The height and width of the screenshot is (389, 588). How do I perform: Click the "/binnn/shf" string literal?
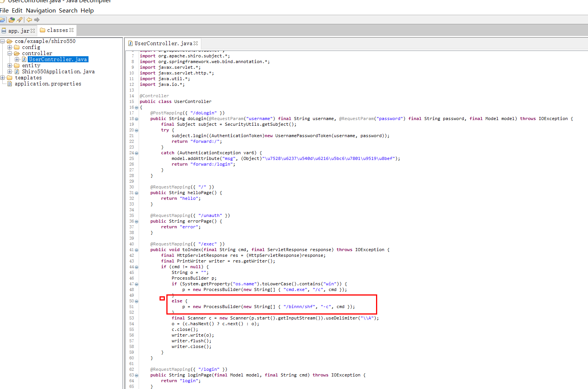(299, 307)
